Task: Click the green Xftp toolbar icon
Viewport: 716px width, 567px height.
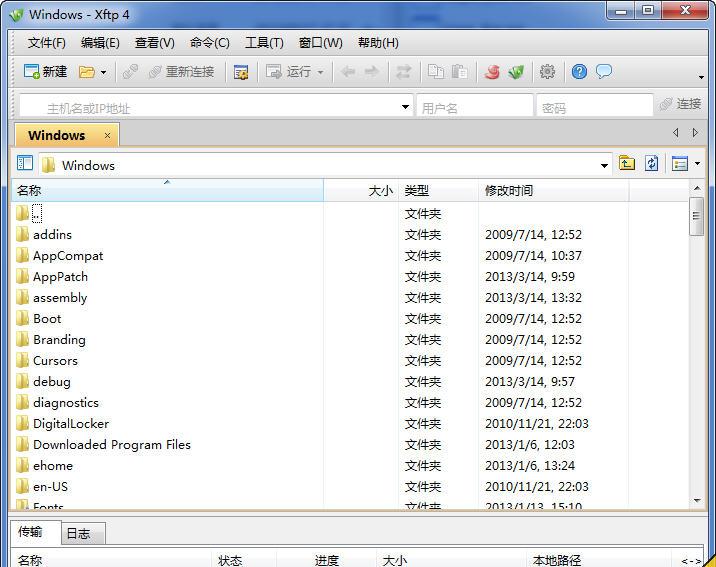Action: pyautogui.click(x=516, y=72)
